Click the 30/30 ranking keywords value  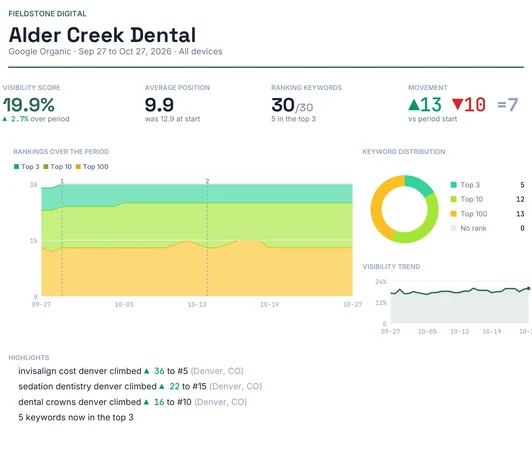[292, 105]
